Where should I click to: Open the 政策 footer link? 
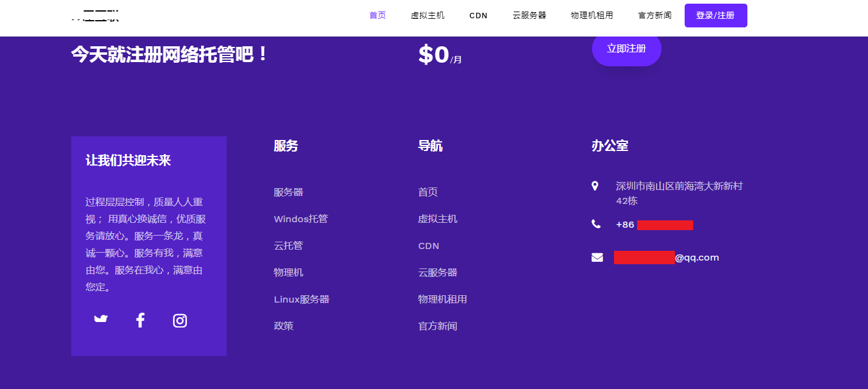coord(284,326)
